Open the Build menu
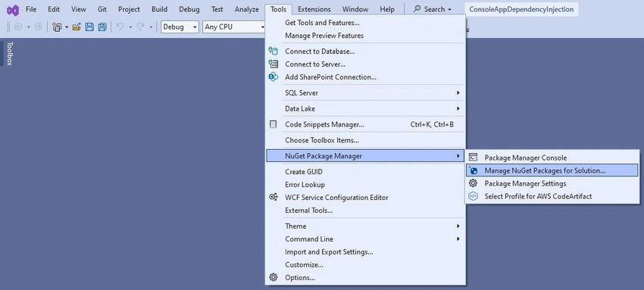This screenshot has height=290, width=644. point(159,9)
